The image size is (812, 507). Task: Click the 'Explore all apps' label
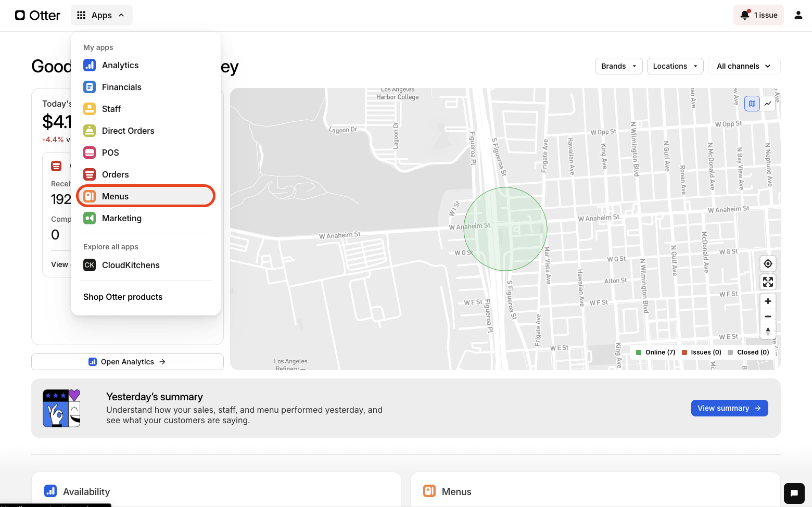111,247
